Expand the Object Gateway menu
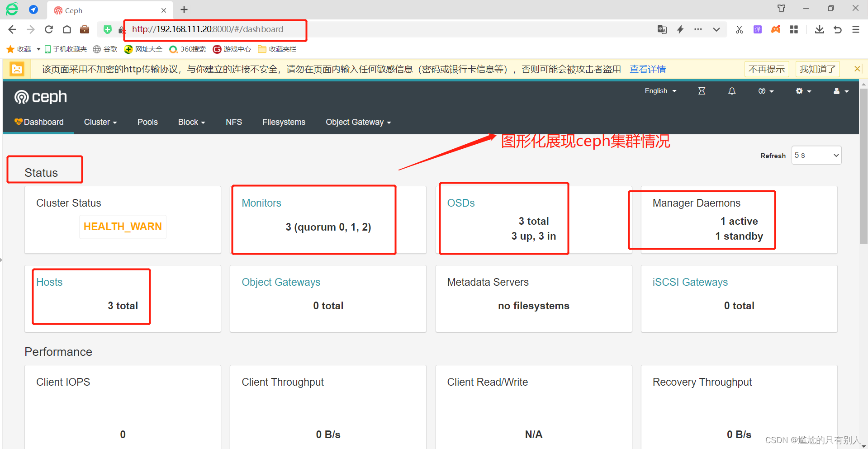868x449 pixels. pyautogui.click(x=358, y=122)
